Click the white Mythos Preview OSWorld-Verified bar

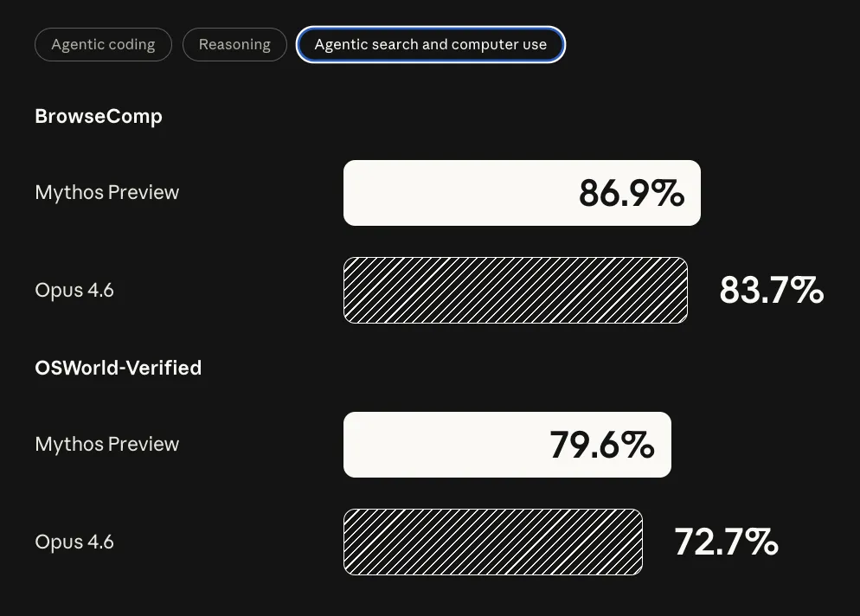point(441,445)
